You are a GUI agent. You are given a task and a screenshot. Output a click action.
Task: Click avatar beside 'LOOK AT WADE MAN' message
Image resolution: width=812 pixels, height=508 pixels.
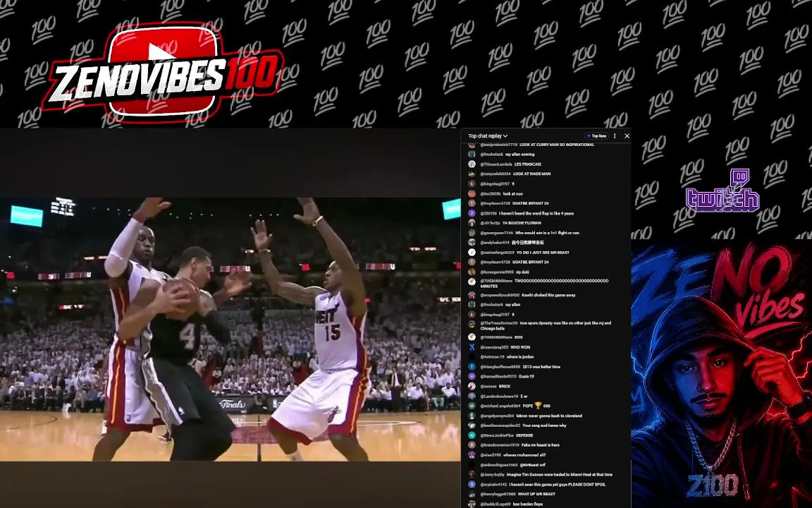click(x=472, y=174)
